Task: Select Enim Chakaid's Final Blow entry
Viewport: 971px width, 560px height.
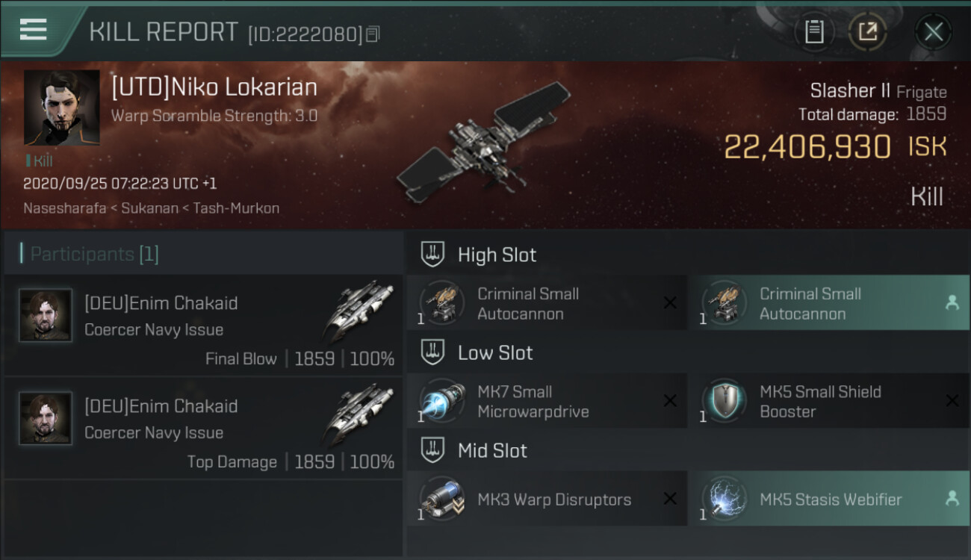Action: point(204,325)
